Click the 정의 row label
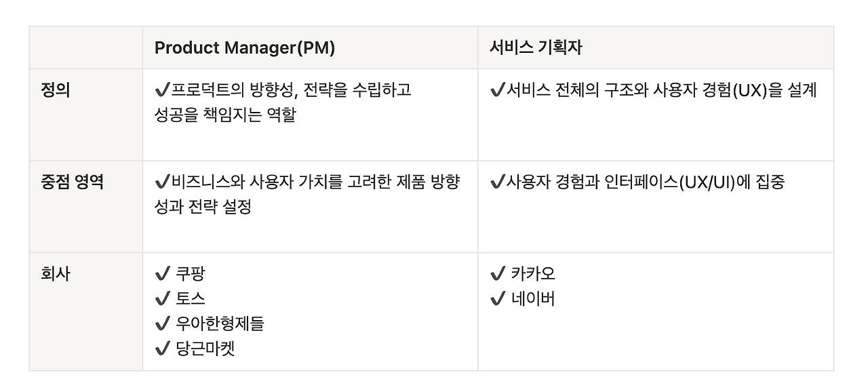This screenshot has height=392, width=868. point(56,90)
